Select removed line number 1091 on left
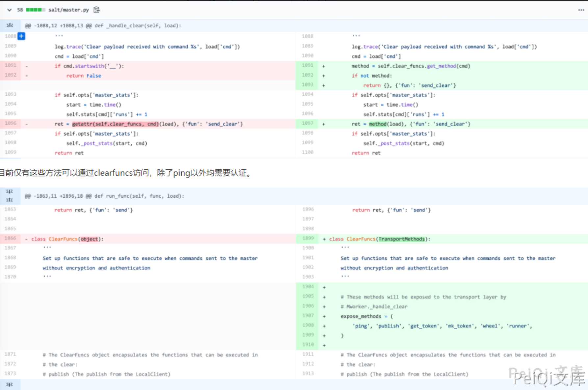 [11, 65]
